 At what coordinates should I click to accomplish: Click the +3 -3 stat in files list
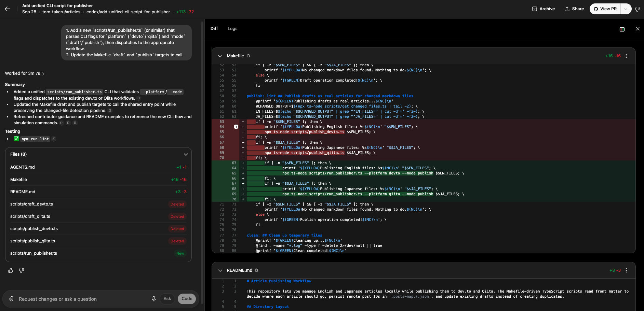[x=181, y=192]
